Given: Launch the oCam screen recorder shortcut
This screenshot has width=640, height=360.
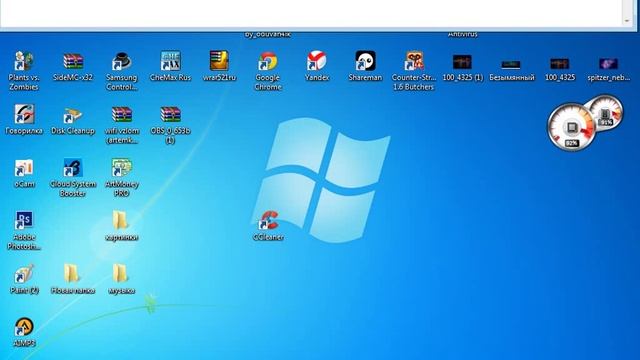Looking at the screenshot, I should tap(24, 168).
